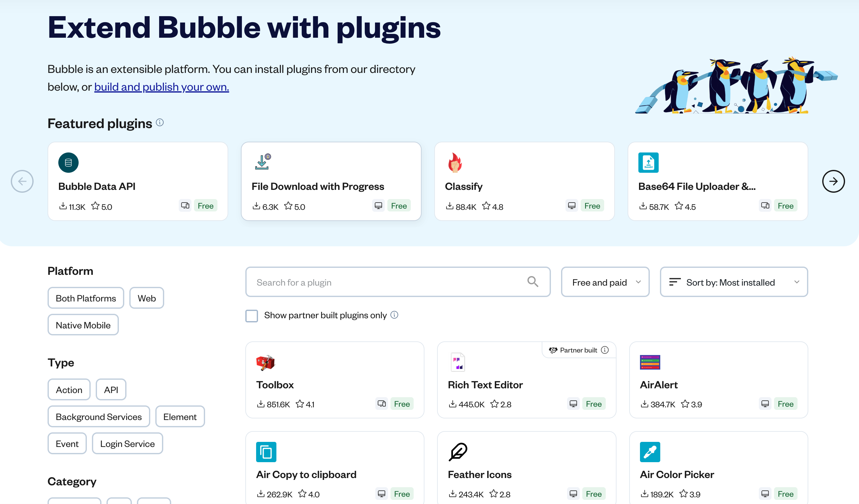This screenshot has width=859, height=504.
Task: Toggle the Native Mobile platform filter
Action: (83, 324)
